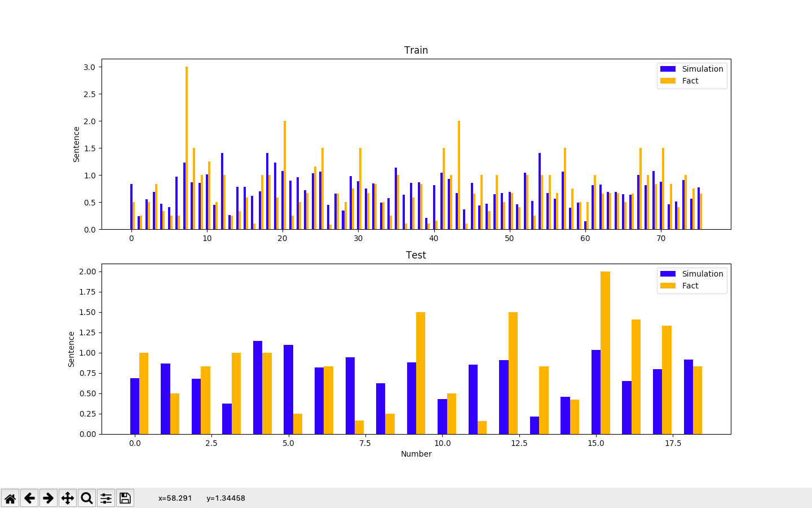The height and width of the screenshot is (508, 812).
Task: Select the Zoom to rectangle magnifier tool
Action: [x=87, y=498]
